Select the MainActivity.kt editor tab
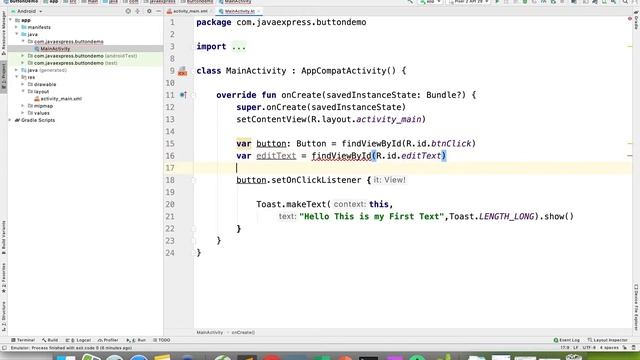The height and width of the screenshot is (360, 640). [239, 11]
